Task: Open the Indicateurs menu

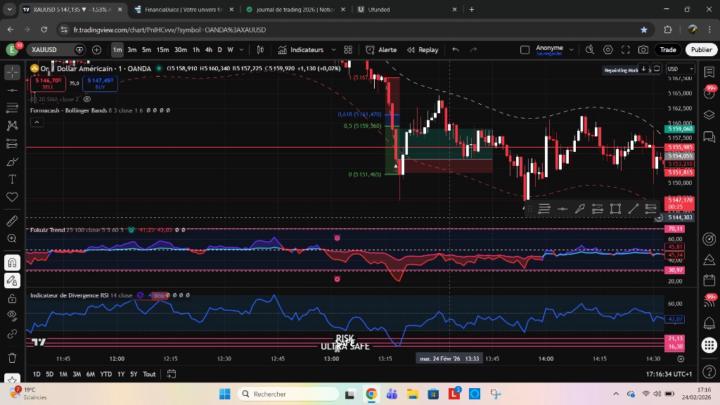Action: coord(306,49)
